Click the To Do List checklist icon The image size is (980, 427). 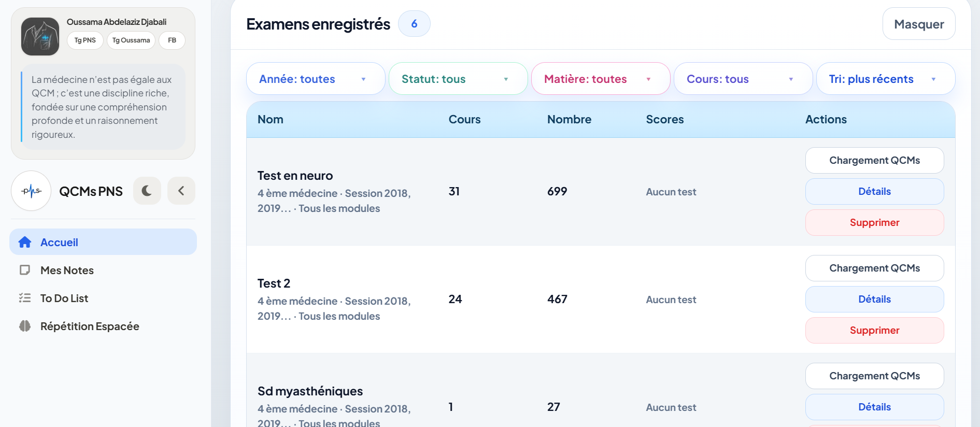25,298
